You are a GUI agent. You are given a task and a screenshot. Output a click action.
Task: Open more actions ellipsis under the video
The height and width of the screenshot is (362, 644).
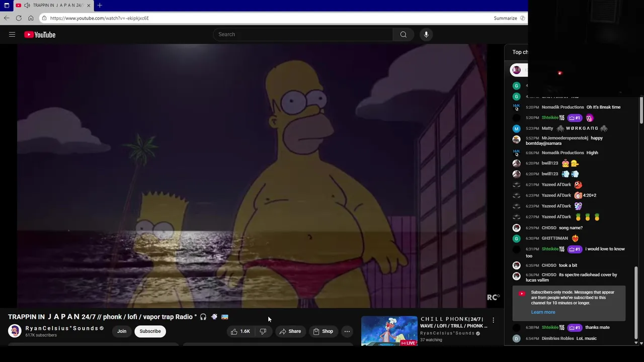[x=347, y=331]
